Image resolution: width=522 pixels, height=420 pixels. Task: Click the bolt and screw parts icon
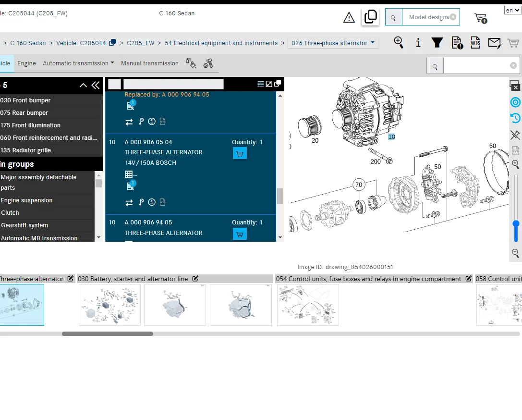(x=208, y=63)
